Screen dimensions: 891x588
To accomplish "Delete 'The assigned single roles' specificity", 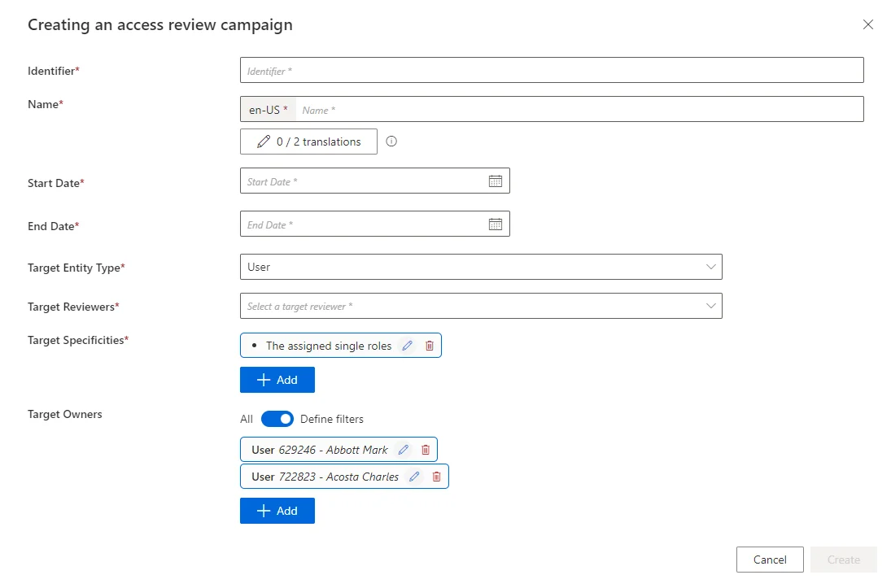I will point(430,346).
